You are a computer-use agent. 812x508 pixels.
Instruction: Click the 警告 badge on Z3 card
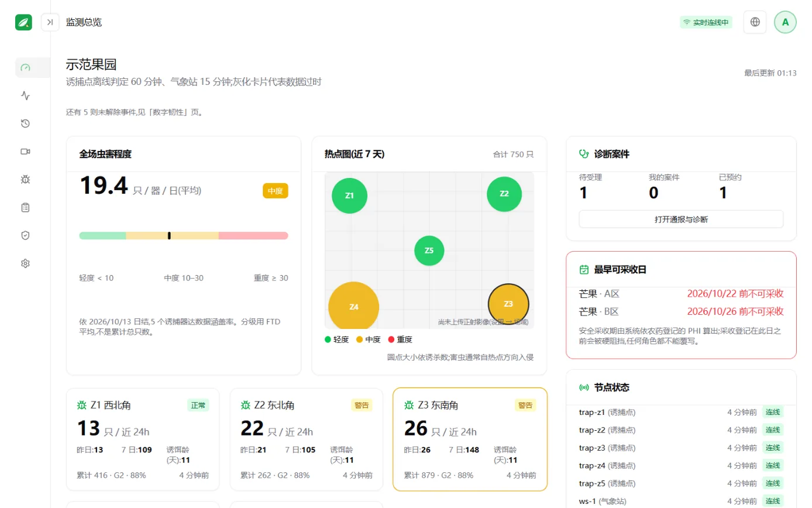pos(525,405)
